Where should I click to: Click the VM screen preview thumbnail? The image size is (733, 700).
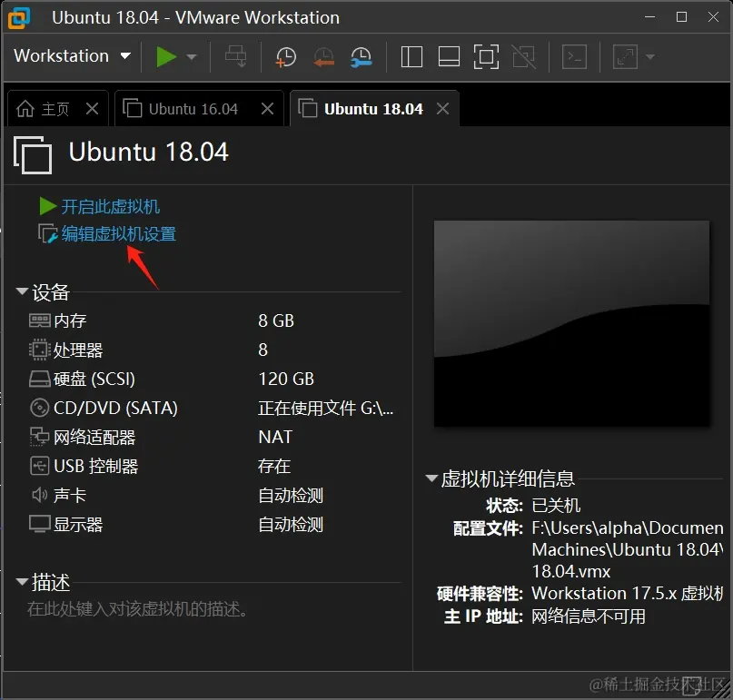click(x=571, y=323)
